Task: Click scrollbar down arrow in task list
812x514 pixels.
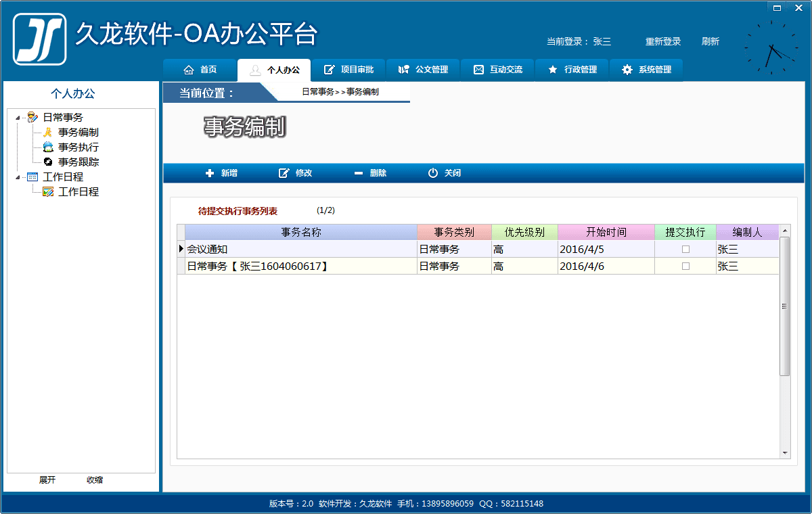Action: 785,453
